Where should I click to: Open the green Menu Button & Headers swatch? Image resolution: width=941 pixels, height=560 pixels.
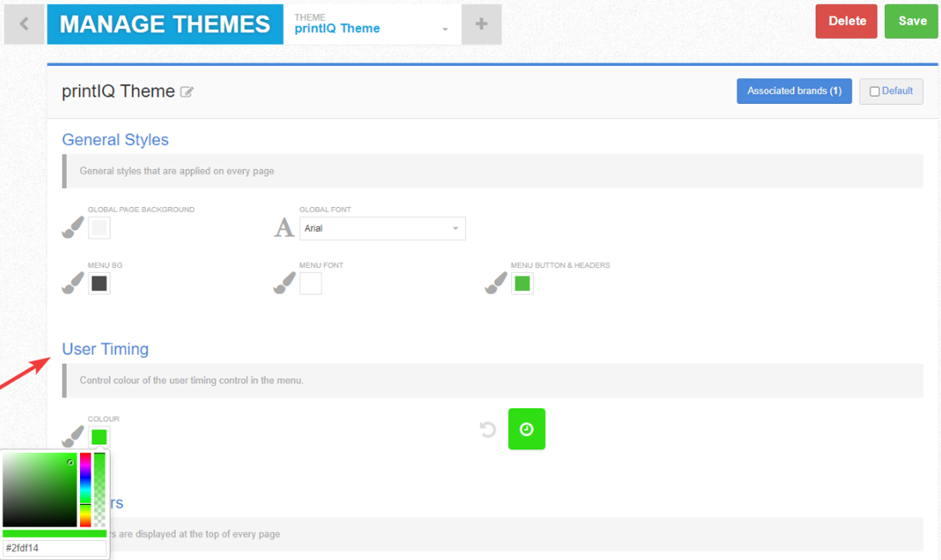pyautogui.click(x=522, y=283)
